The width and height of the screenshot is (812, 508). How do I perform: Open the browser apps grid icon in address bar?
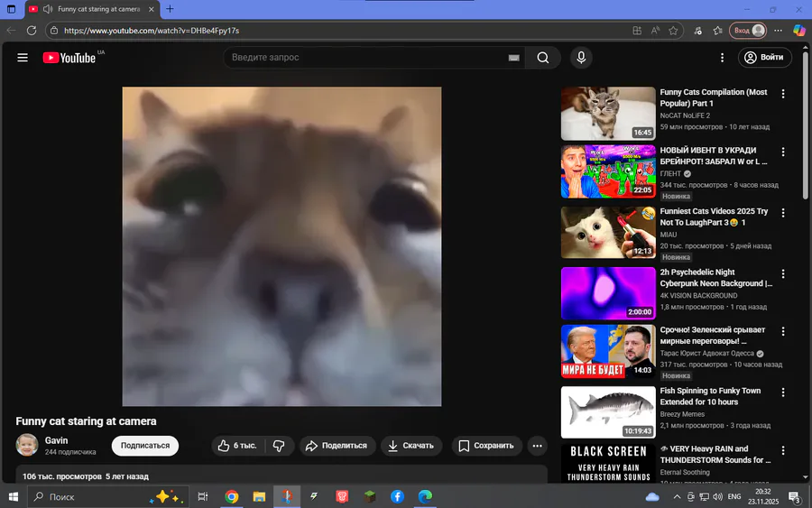tap(637, 31)
